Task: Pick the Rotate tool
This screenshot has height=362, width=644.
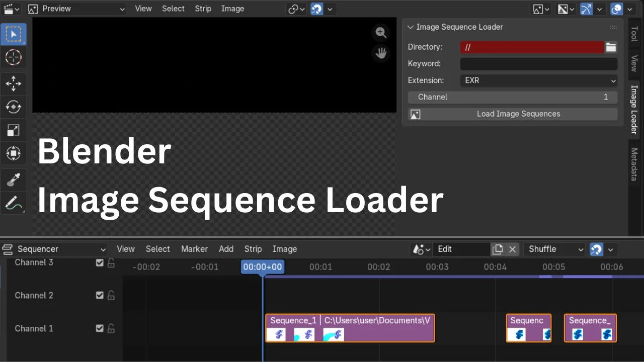Action: click(x=13, y=107)
